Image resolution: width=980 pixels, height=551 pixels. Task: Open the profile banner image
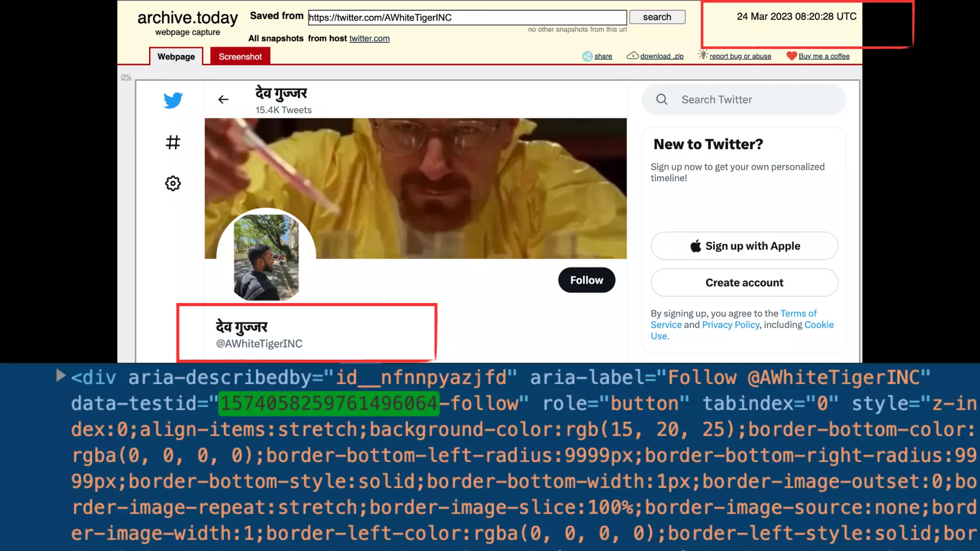pyautogui.click(x=415, y=188)
